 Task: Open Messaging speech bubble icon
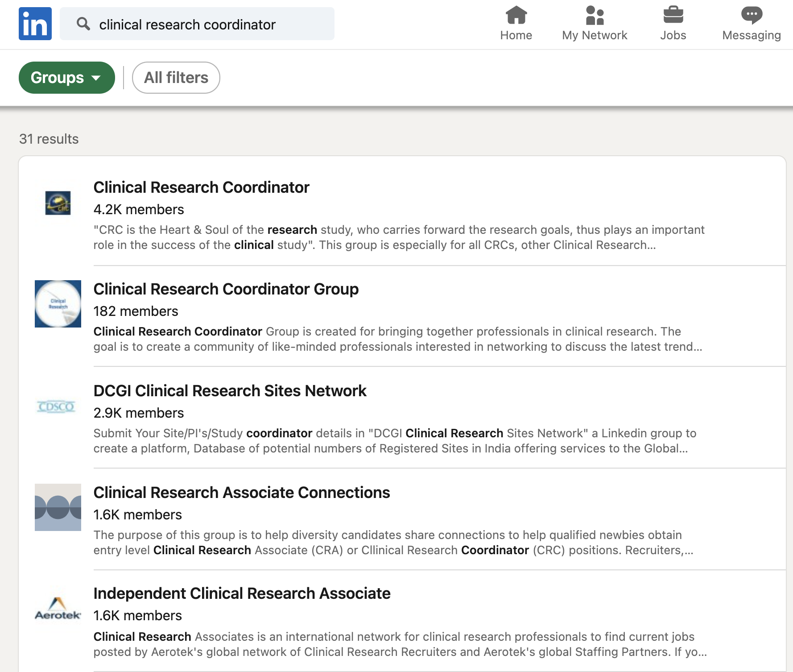[752, 15]
